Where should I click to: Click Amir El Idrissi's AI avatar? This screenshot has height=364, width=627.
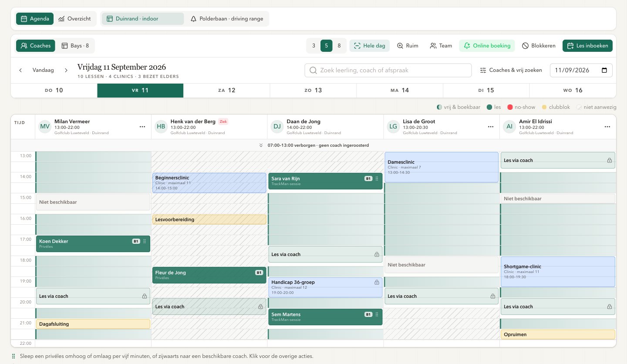[x=510, y=127]
